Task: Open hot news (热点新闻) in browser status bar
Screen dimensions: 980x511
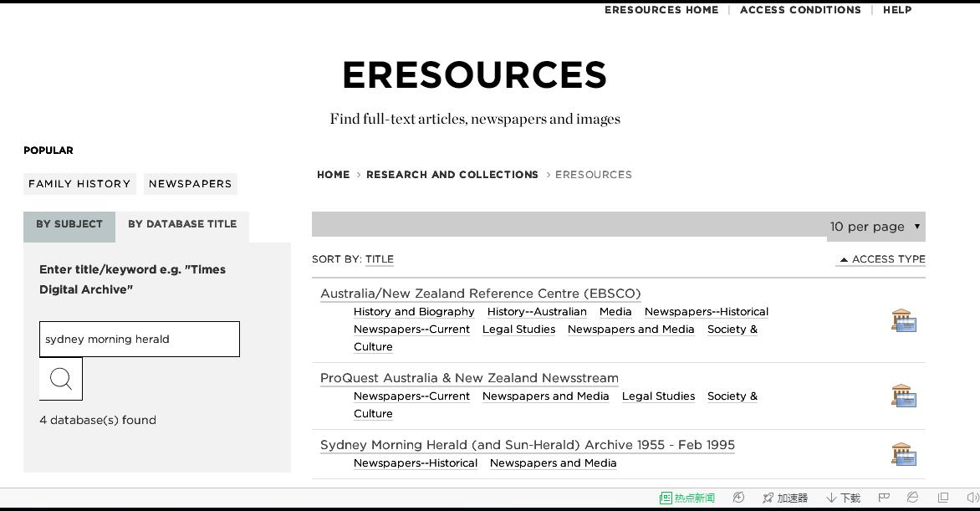Action: coord(687,498)
